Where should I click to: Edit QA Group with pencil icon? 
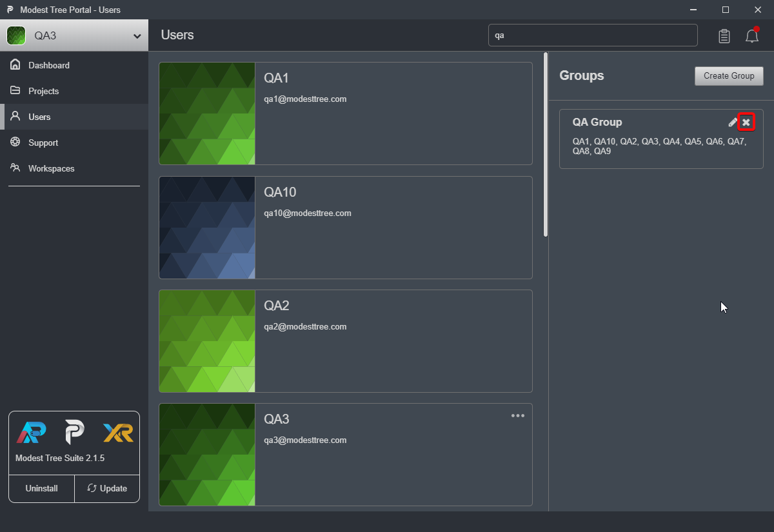point(733,122)
